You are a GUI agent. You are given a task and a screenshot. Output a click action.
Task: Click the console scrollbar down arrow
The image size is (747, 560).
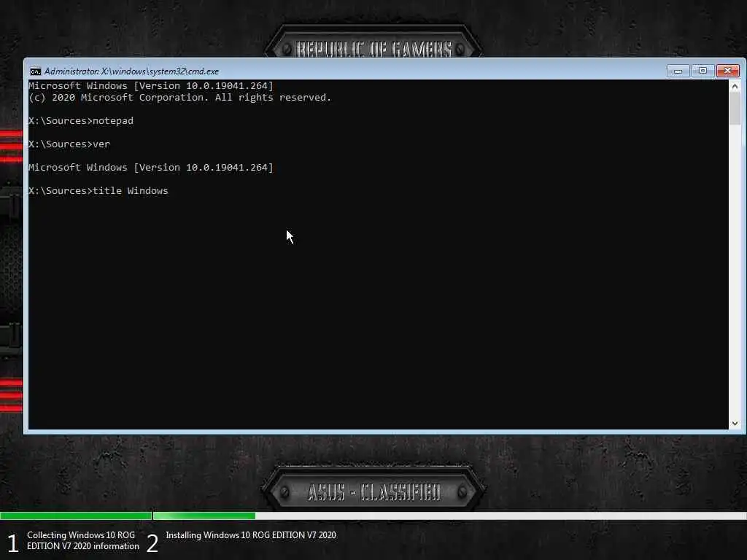pyautogui.click(x=735, y=424)
